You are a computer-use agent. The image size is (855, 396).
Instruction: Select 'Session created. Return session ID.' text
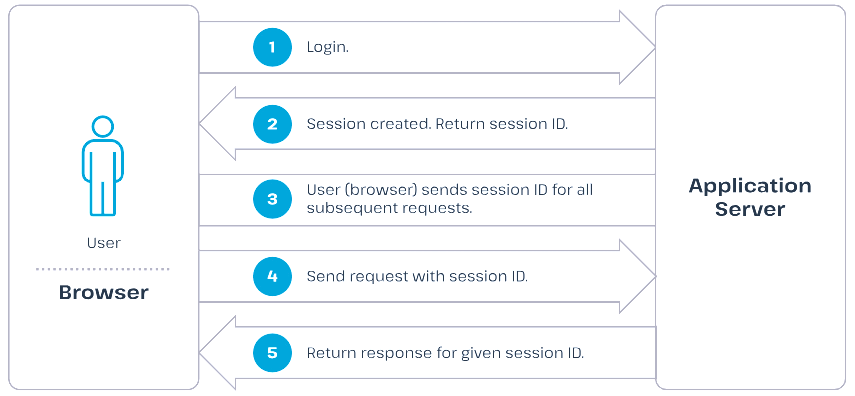click(x=437, y=124)
